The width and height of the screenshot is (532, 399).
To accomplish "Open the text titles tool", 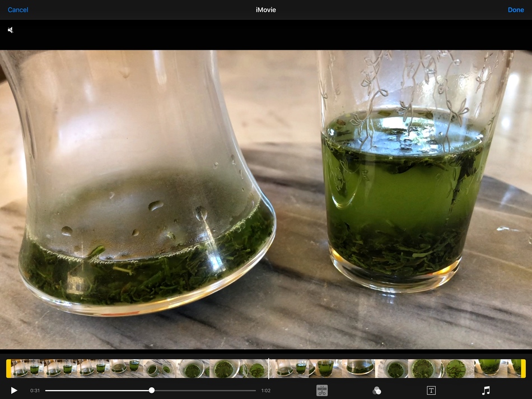I will tap(431, 390).
